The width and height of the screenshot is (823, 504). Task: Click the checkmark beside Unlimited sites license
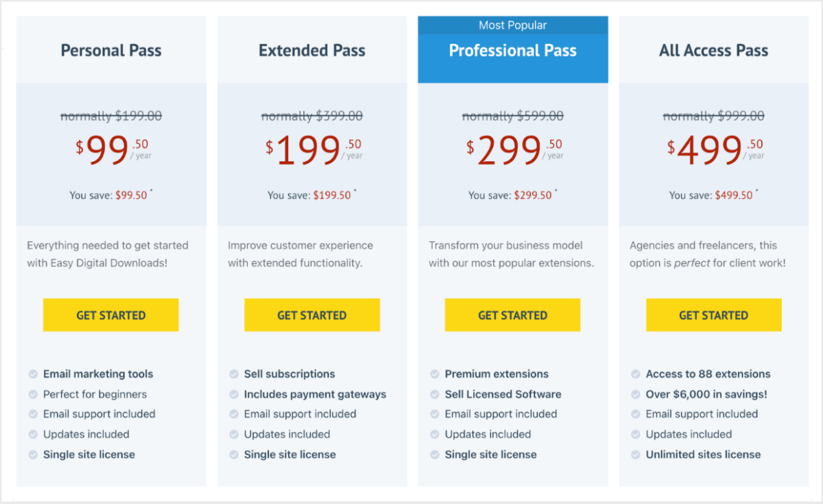point(635,455)
